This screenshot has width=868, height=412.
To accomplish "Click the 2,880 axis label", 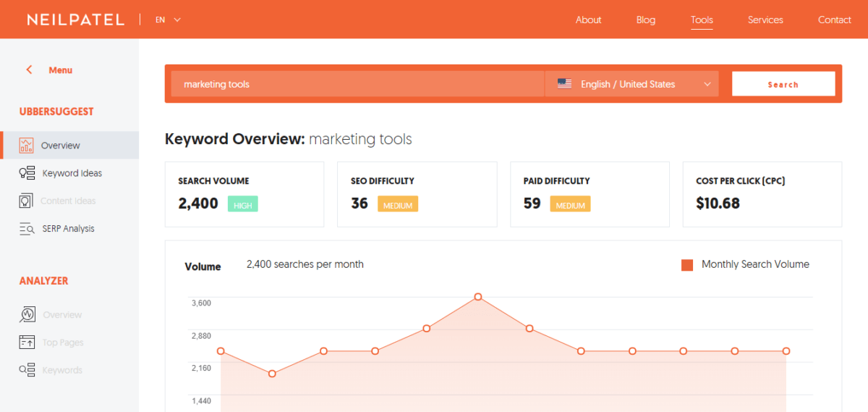I will coord(201,335).
